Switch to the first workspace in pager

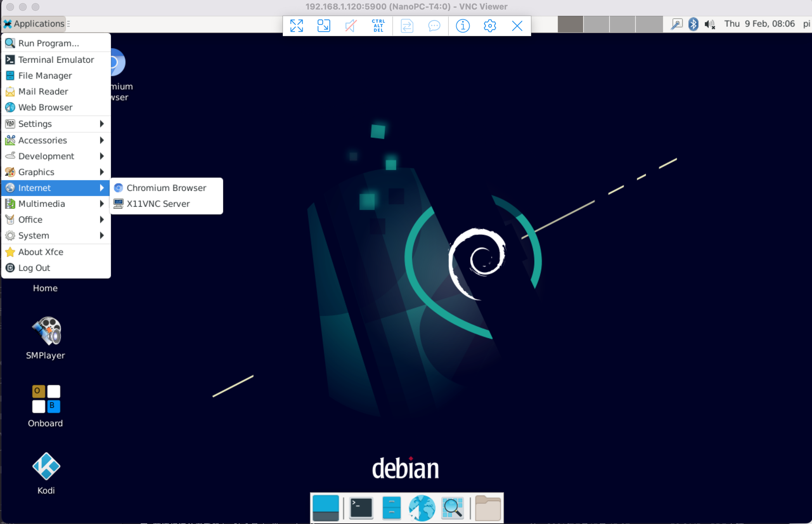click(570, 24)
